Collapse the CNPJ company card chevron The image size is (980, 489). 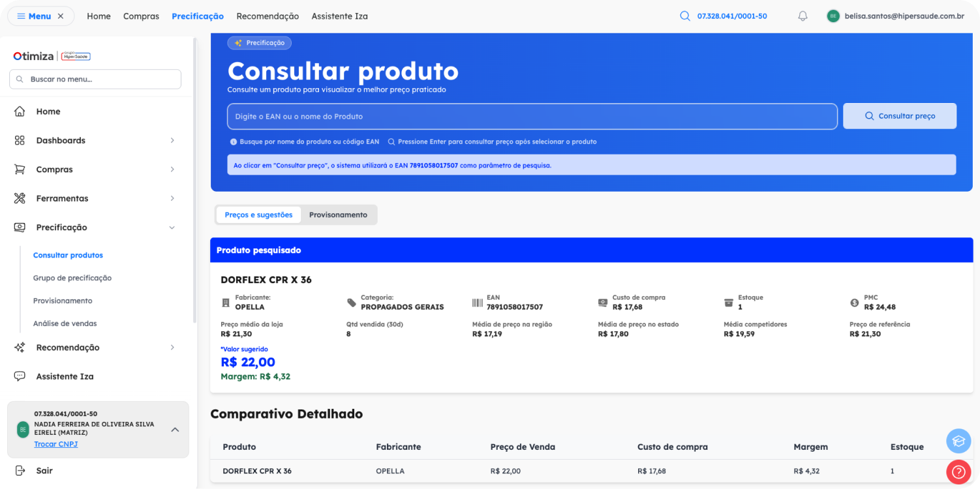[174, 430]
